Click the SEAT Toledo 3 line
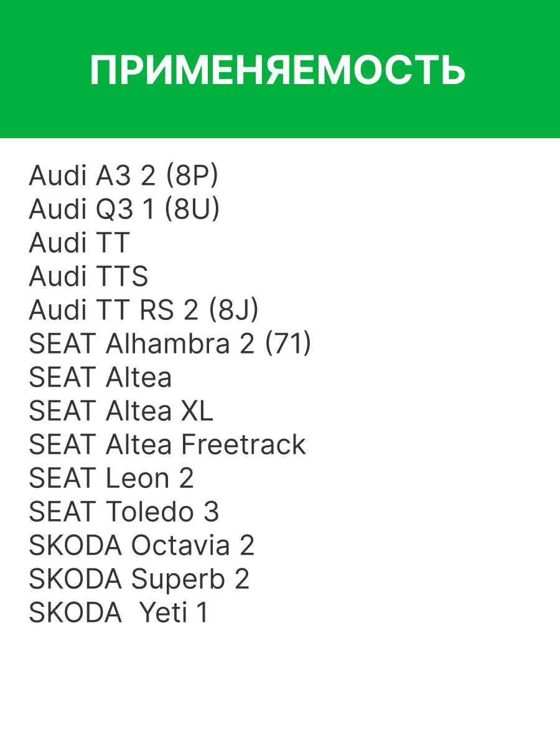The height and width of the screenshot is (747, 560). pyautogui.click(x=124, y=512)
